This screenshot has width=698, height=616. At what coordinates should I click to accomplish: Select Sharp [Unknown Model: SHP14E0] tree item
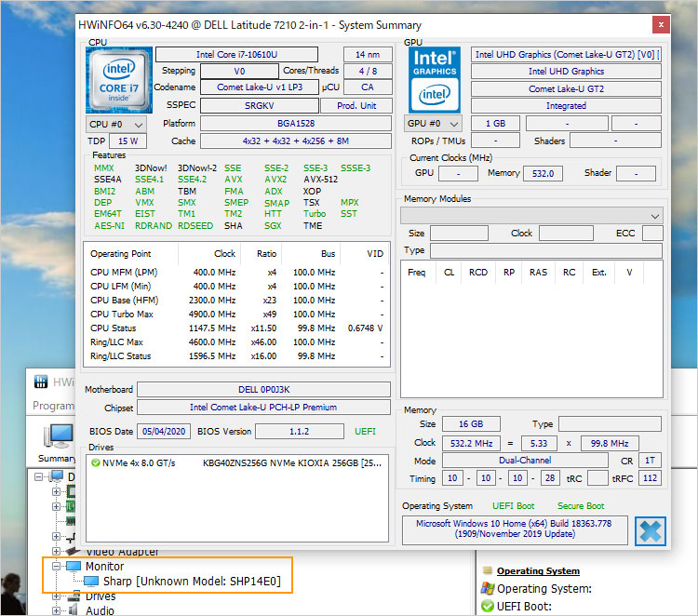click(x=192, y=582)
